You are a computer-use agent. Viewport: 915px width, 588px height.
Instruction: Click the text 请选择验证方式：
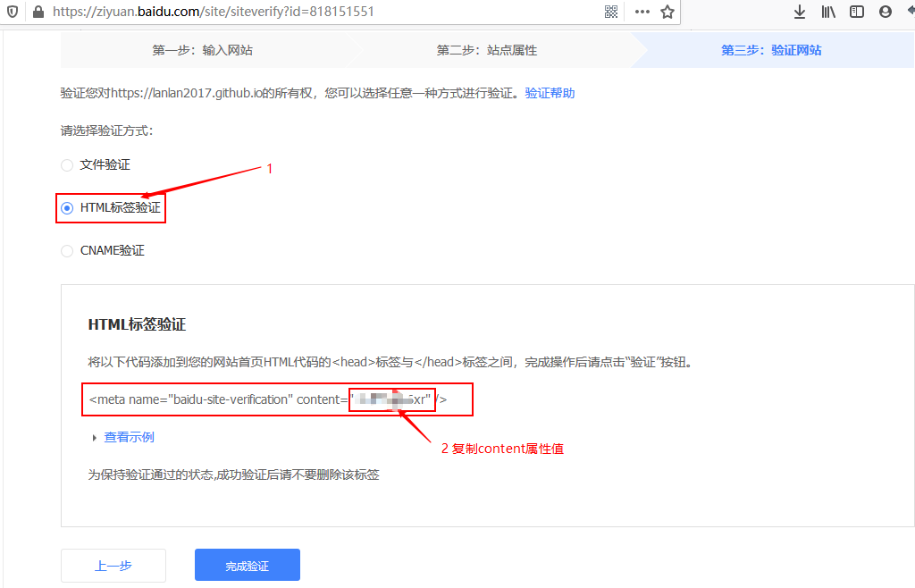(107, 130)
